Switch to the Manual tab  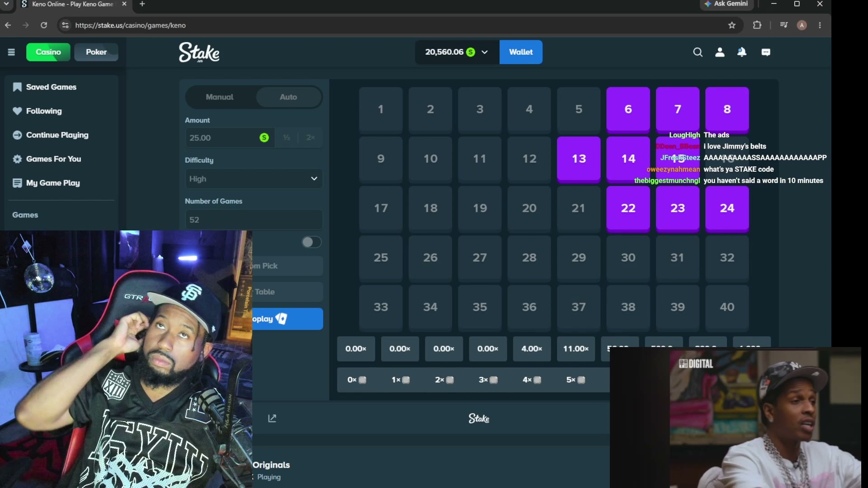220,97
